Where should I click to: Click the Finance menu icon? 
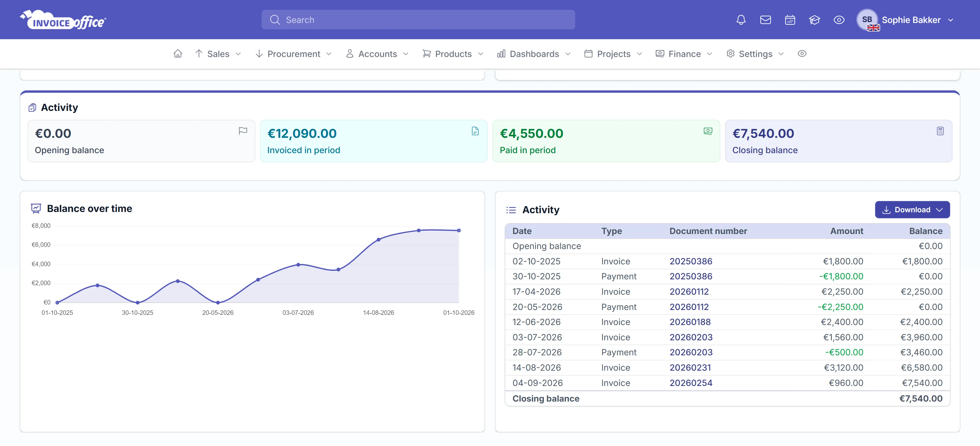point(660,54)
